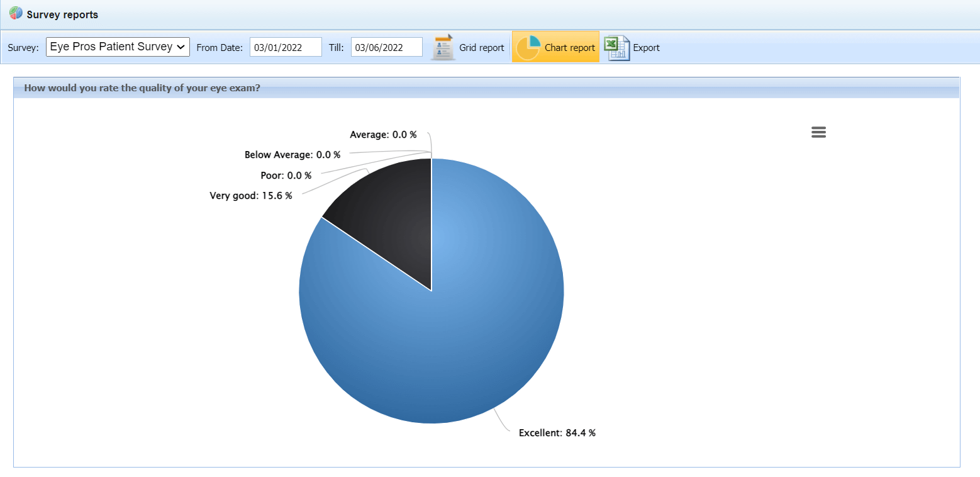Viewport: 980px width, 477px height.
Task: Open the Survey selection dropdown
Action: tap(118, 47)
